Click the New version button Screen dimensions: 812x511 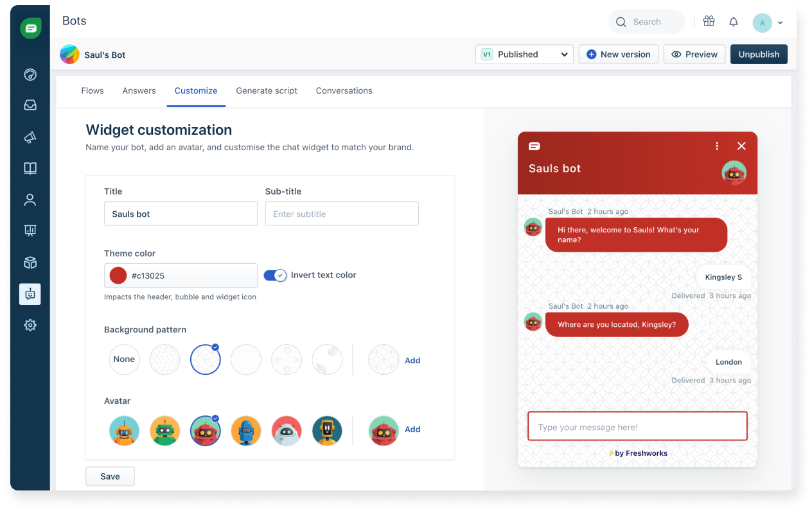tap(619, 55)
